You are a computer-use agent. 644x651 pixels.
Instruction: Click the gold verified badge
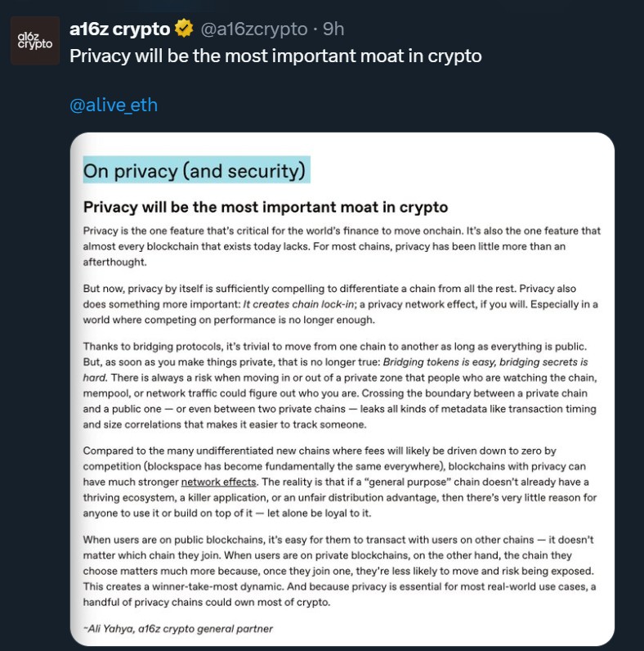(185, 29)
